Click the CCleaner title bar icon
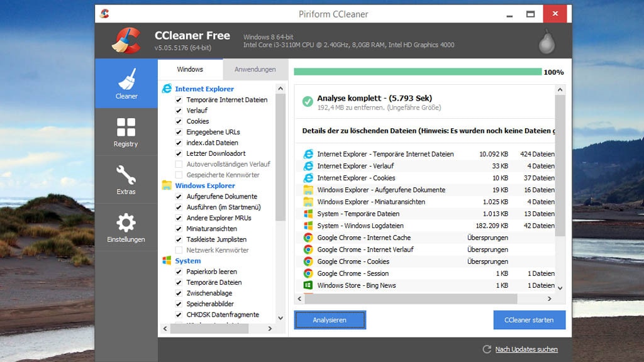 pos(105,14)
